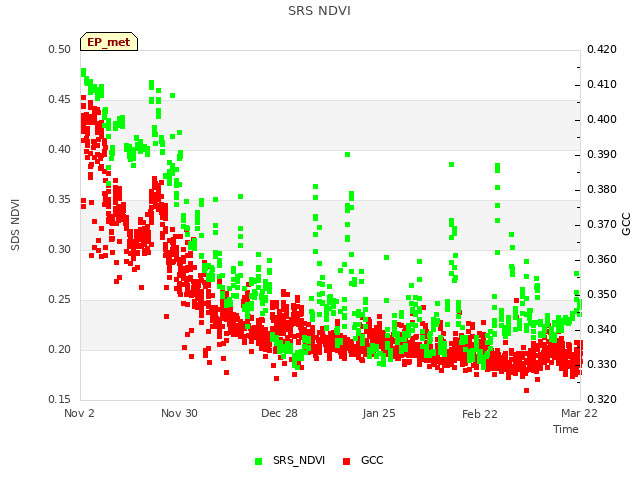Click the 0.25 left axis value

[60, 300]
